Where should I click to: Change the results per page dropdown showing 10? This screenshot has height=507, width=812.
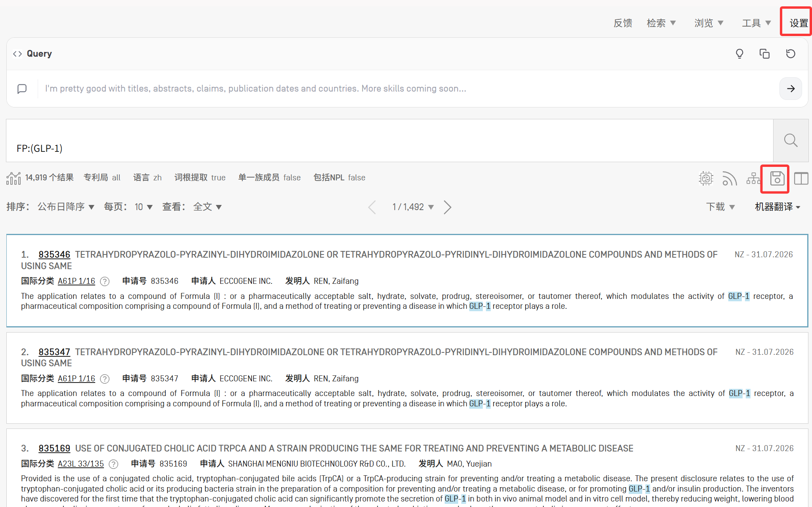coord(144,207)
